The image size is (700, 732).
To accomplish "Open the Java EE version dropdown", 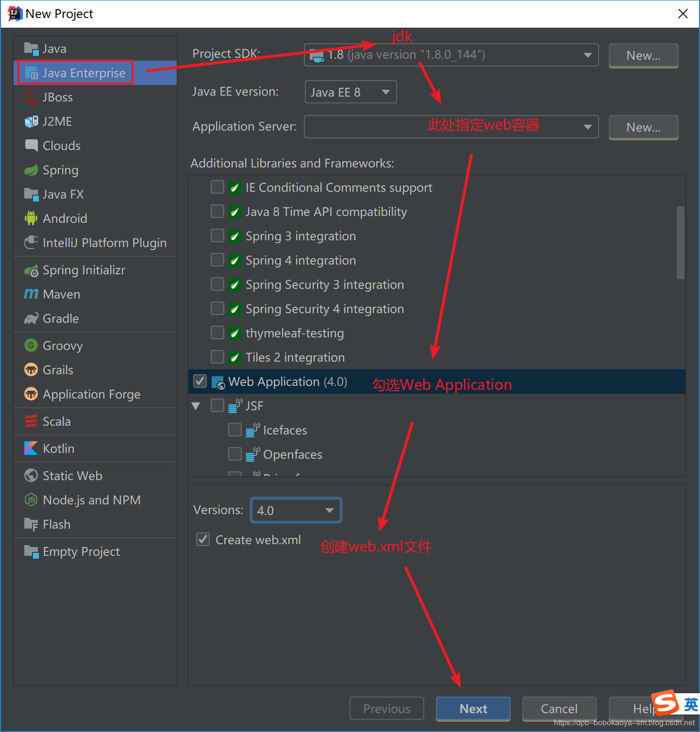I will click(350, 92).
